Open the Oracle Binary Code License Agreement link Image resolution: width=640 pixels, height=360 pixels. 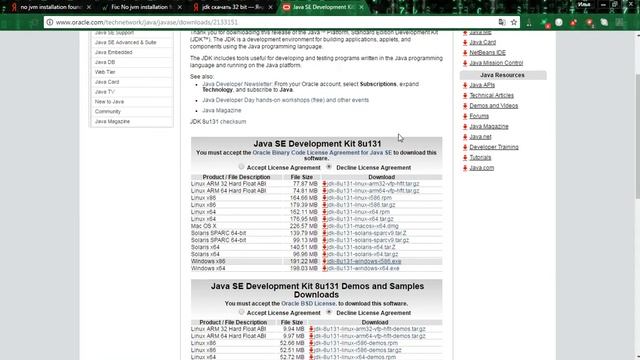(322, 153)
